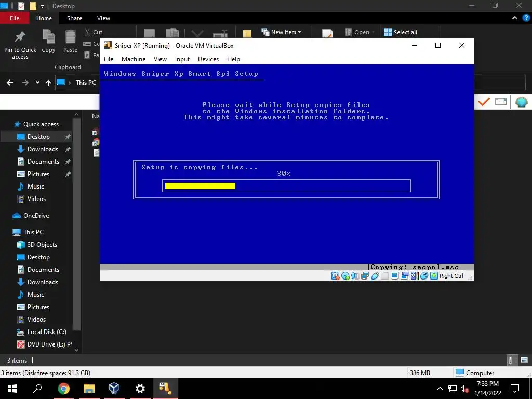Image resolution: width=532 pixels, height=399 pixels.
Task: Select Quick access in navigation pane
Action: pyautogui.click(x=41, y=124)
